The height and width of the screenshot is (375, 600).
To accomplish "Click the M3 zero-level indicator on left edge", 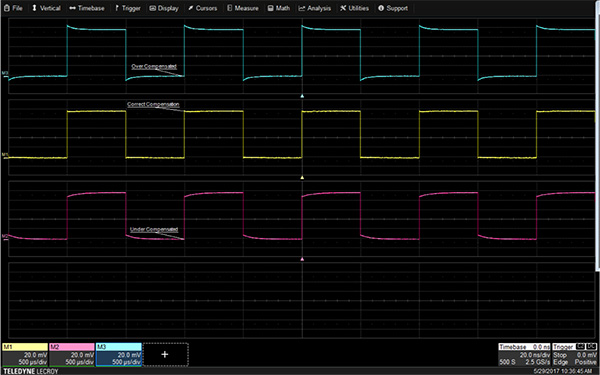I will point(5,73).
